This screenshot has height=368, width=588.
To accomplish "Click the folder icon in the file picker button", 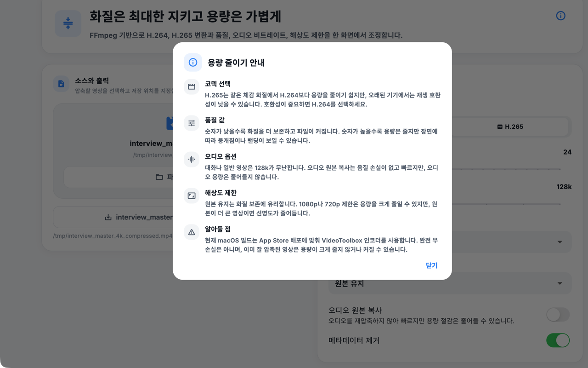I will coord(159,177).
